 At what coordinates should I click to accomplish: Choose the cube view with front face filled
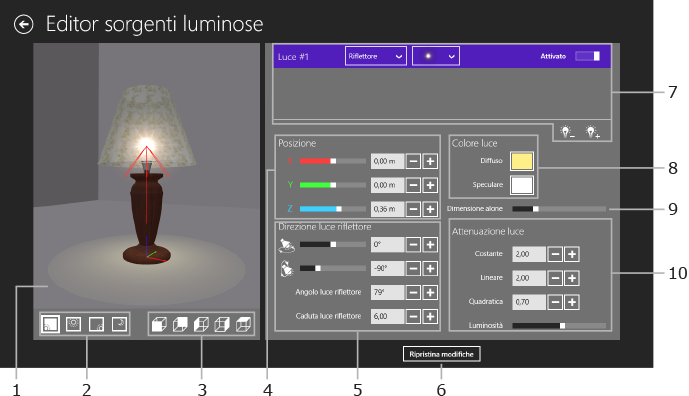159,324
